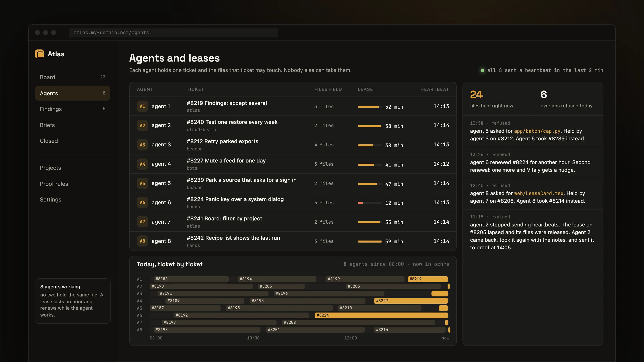This screenshot has width=644, height=362.
Task: Click the A8 agent badge
Action: coord(142,241)
